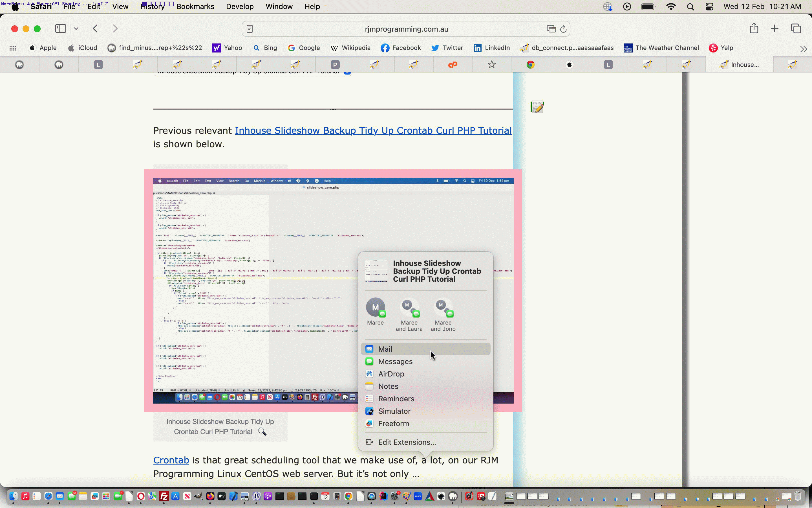The height and width of the screenshot is (508, 812).
Task: Open the Yahoo bookmark
Action: pos(227,48)
